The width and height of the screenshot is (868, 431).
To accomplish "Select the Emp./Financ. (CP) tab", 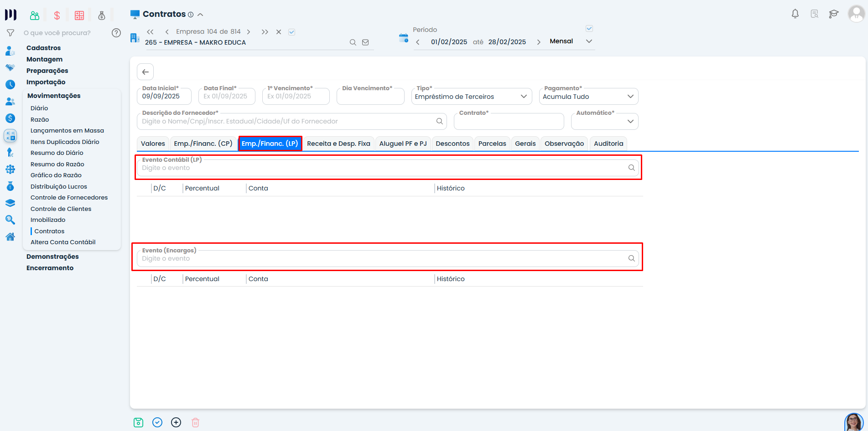I will point(203,144).
